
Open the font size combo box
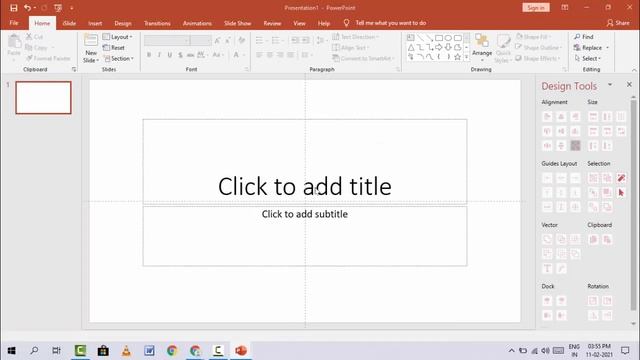point(201,40)
